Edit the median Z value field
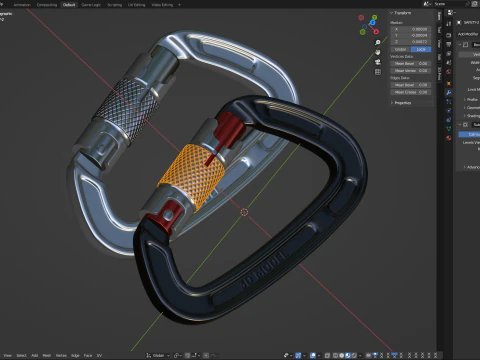This screenshot has width=480, height=360. coord(411,41)
